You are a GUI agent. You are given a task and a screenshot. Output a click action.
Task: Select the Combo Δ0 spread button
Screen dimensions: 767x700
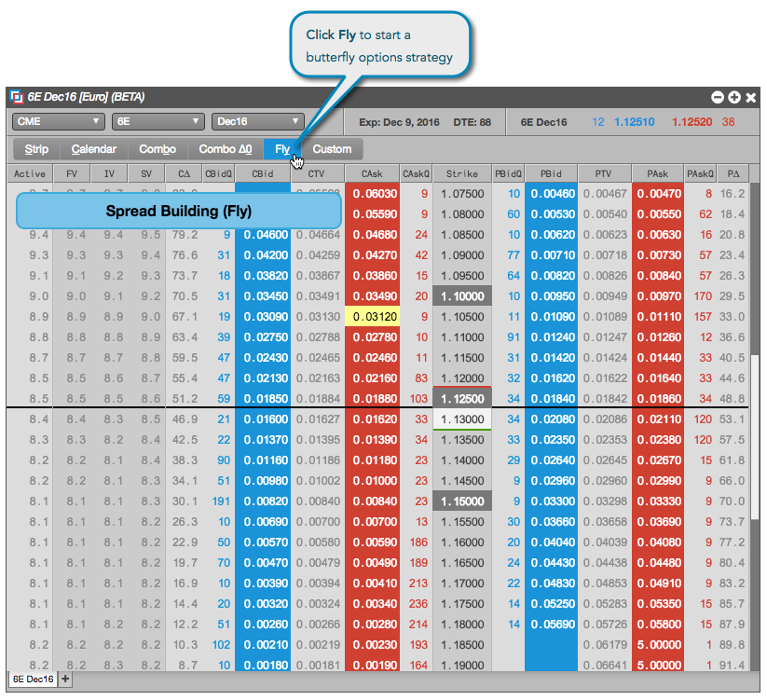(x=226, y=149)
